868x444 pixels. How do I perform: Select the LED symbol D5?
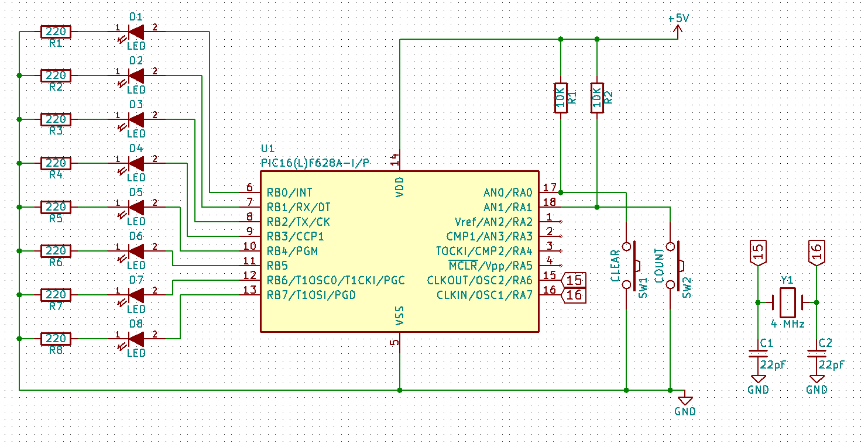point(136,207)
